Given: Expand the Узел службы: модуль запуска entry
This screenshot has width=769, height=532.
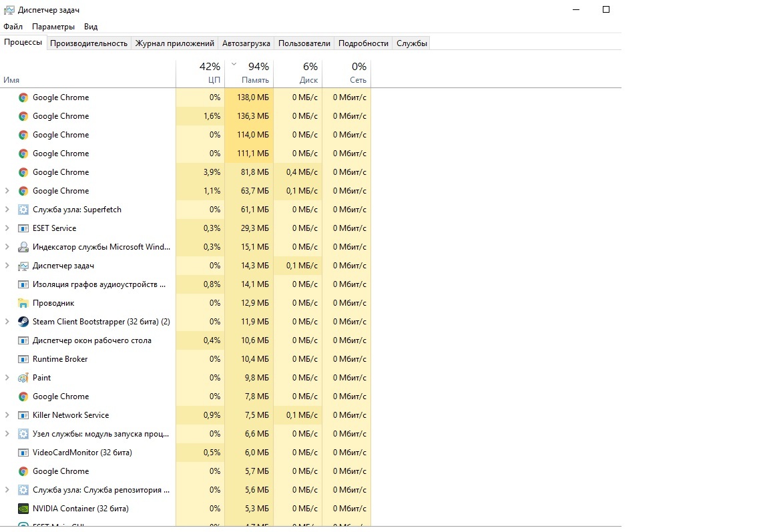Looking at the screenshot, I should tap(7, 433).
